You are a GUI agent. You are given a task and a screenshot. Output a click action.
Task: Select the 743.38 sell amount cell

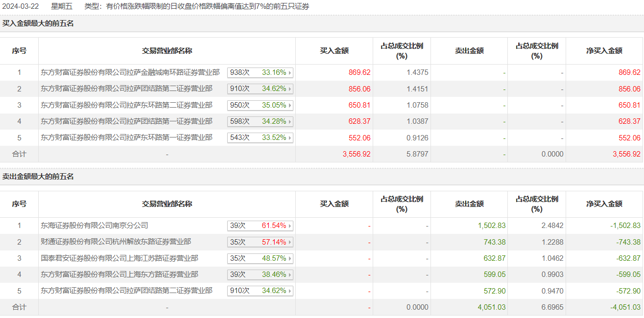(495, 242)
